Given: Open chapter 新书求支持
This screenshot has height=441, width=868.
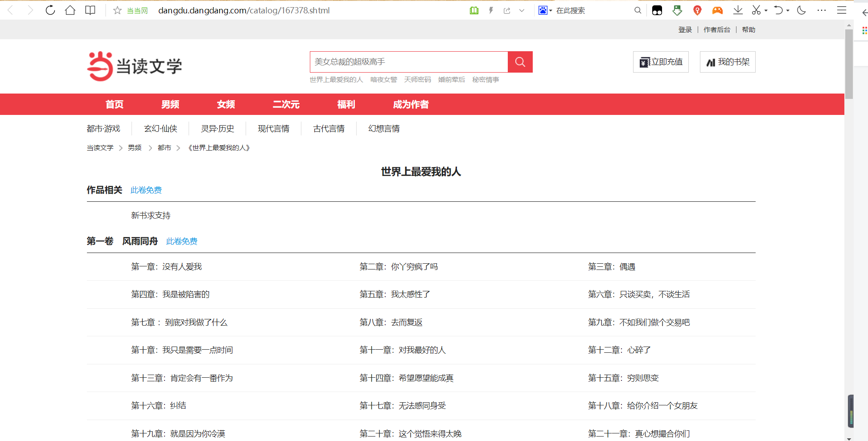Looking at the screenshot, I should coord(151,216).
